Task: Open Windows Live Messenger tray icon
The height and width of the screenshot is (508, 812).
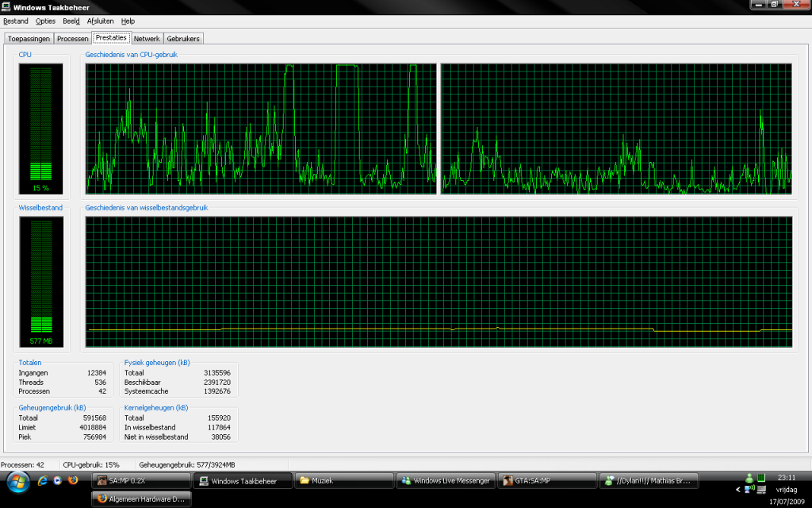Action: pyautogui.click(x=749, y=478)
